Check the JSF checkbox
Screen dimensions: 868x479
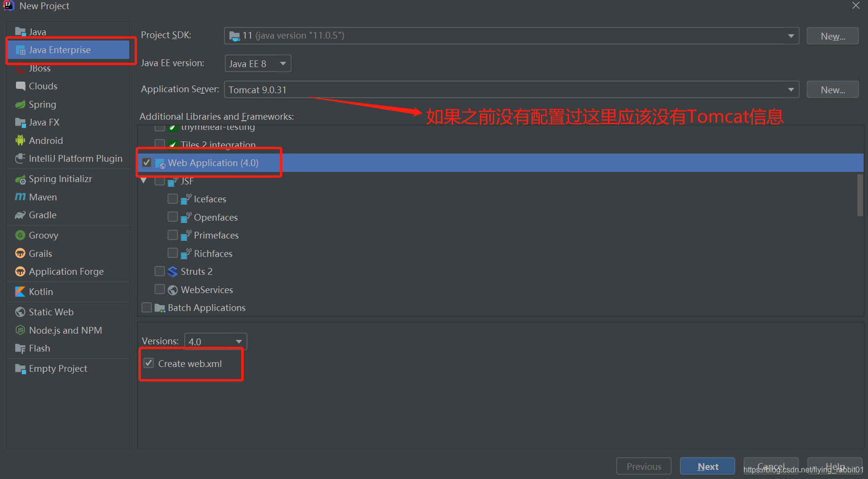pos(160,181)
